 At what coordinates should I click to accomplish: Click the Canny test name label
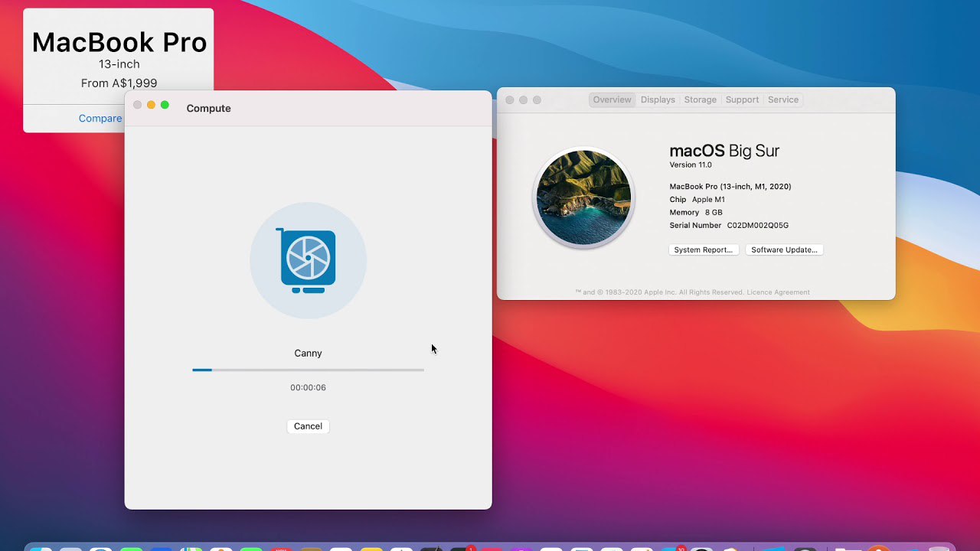tap(308, 354)
